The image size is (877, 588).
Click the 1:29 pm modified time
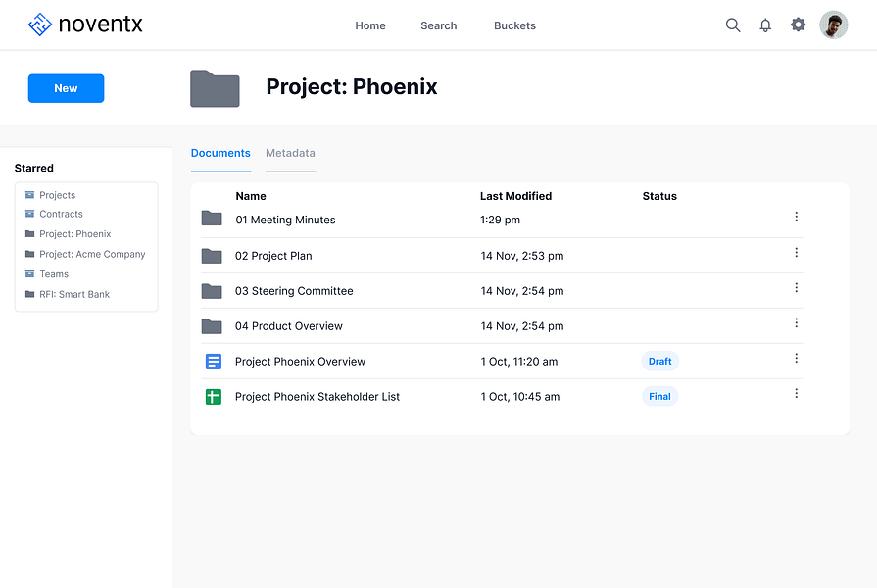point(500,220)
